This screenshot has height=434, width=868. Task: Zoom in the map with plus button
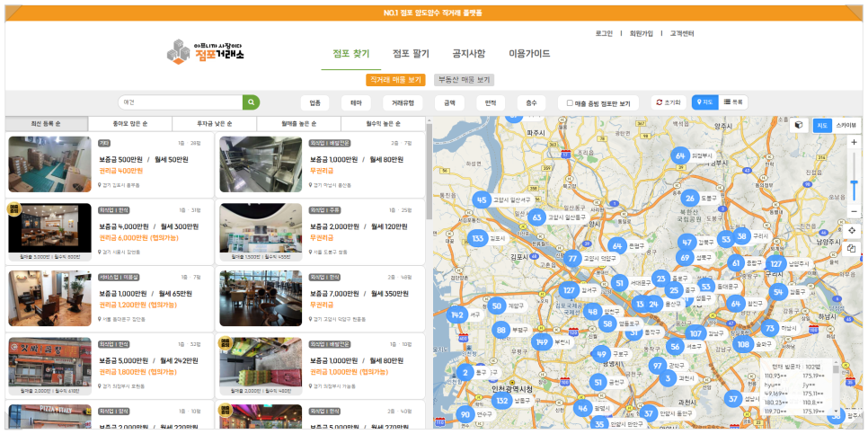(854, 142)
